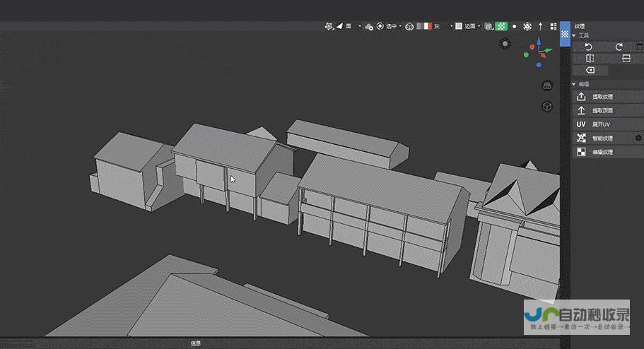644x349 pixels.
Task: Open the 边面 display dropdown
Action: 472,26
